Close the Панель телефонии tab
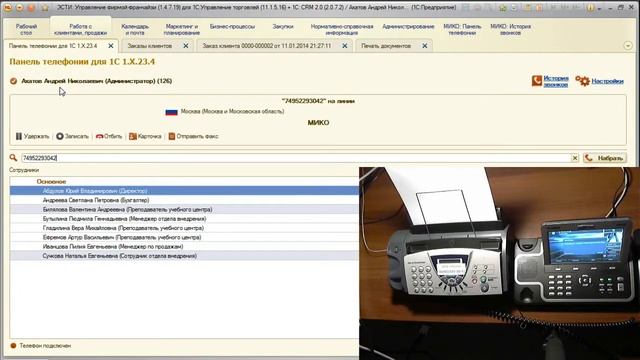 point(111,46)
